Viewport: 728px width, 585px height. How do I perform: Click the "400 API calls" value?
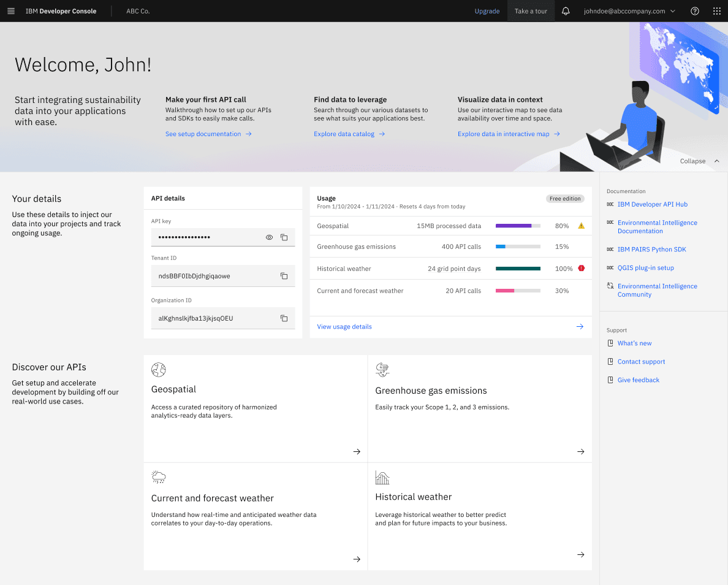[x=461, y=247]
